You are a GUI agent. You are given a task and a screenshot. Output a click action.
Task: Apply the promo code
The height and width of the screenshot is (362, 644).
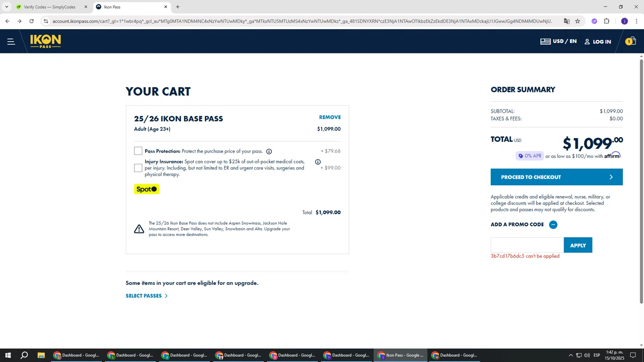[x=578, y=245]
